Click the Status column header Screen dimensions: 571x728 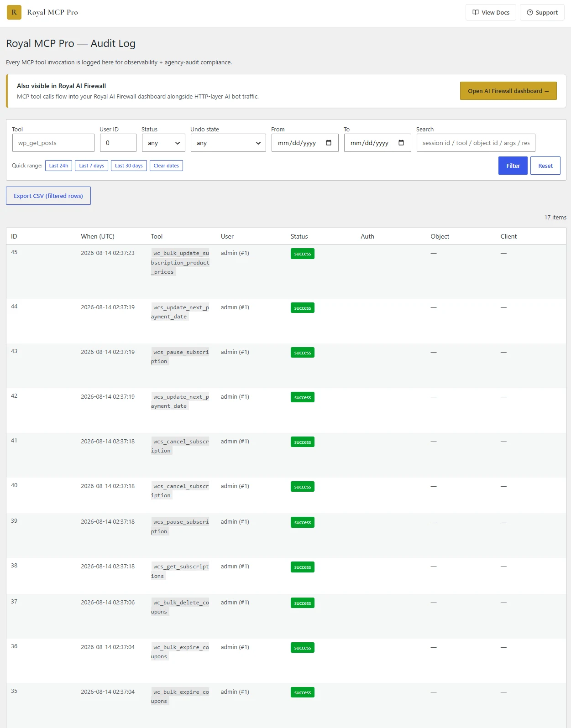click(x=299, y=236)
